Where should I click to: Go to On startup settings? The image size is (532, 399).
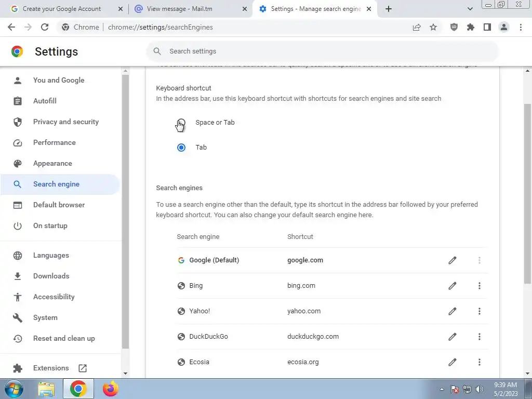[50, 225]
